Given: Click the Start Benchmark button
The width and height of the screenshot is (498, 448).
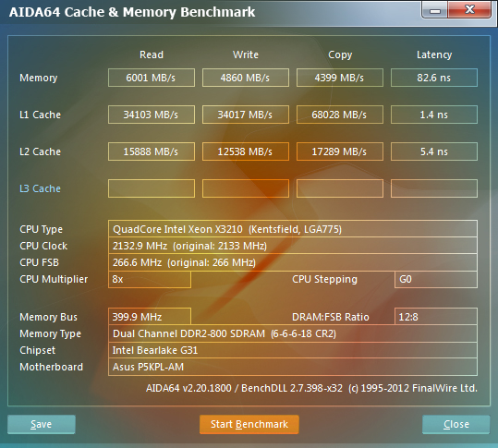Looking at the screenshot, I should coord(249,424).
